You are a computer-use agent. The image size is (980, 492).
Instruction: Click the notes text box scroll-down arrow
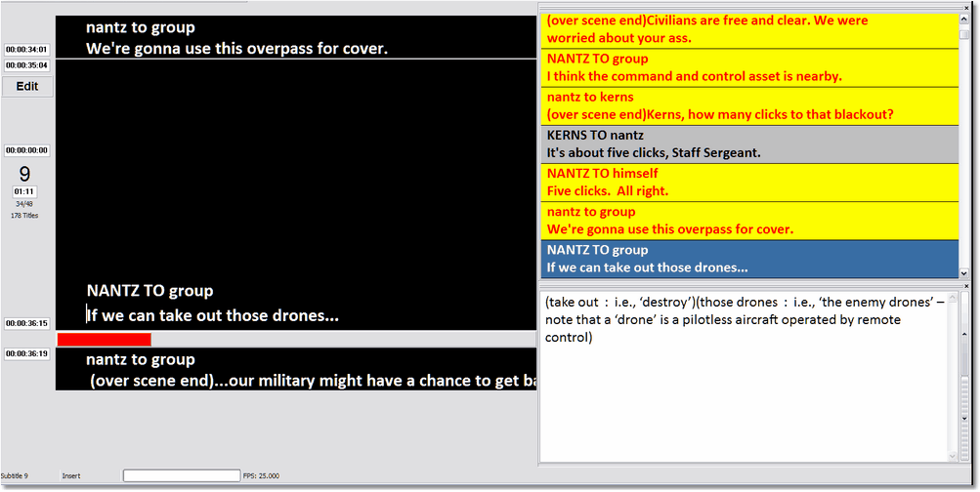point(953,457)
